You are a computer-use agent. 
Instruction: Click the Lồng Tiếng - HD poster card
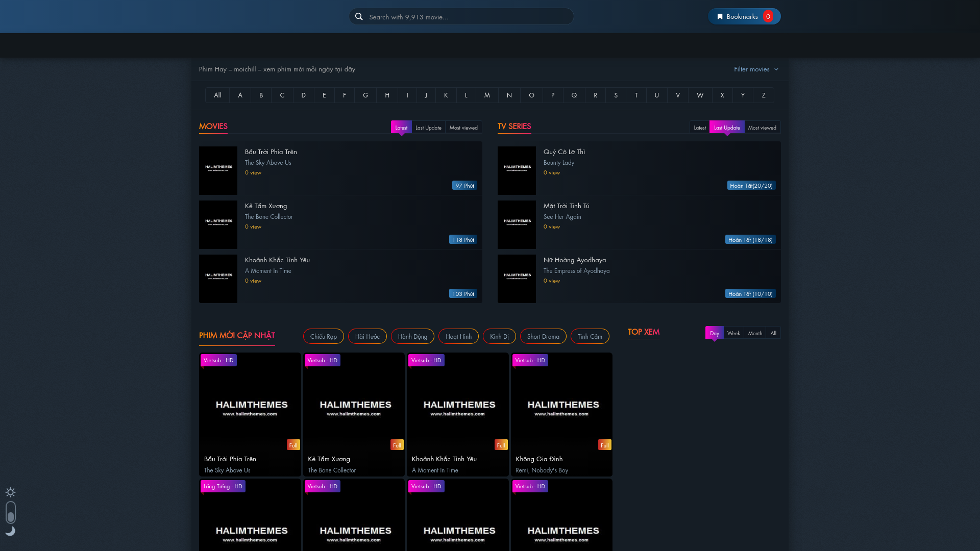pos(250,515)
